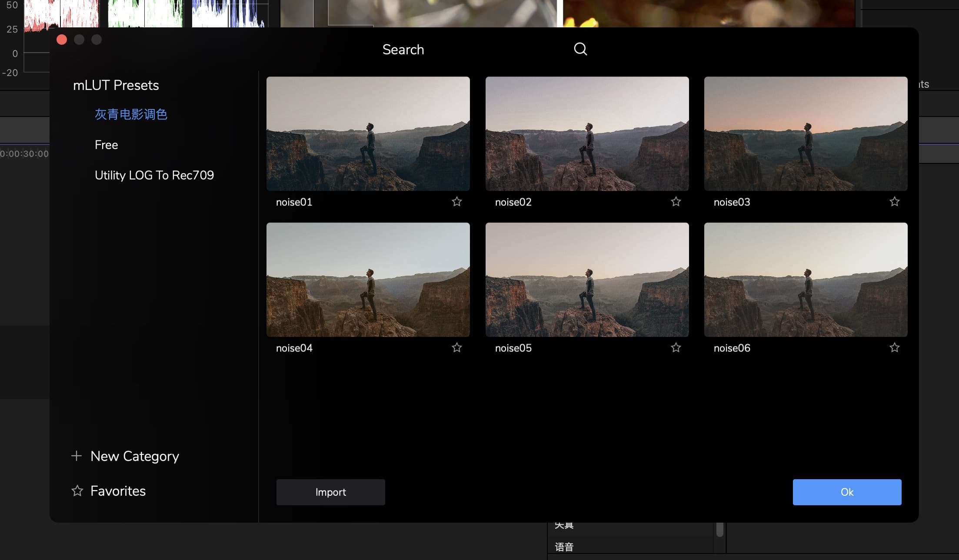Open the Free preset category
Viewport: 959px width, 560px height.
click(106, 145)
